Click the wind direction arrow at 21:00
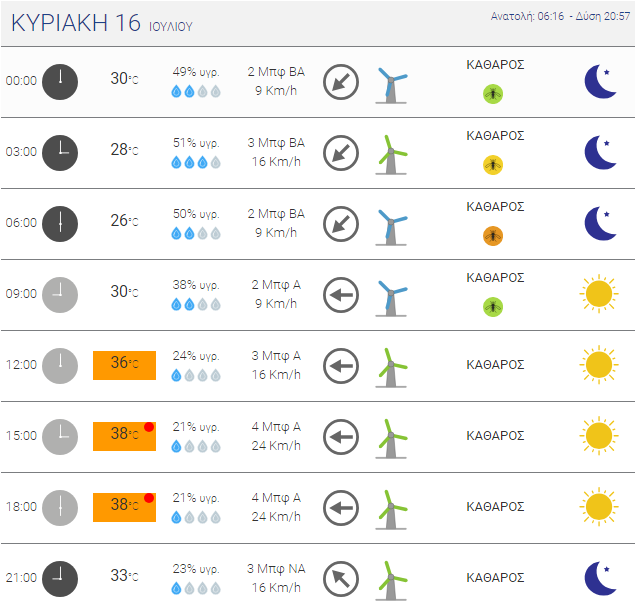The width and height of the screenshot is (637, 614). 341,579
